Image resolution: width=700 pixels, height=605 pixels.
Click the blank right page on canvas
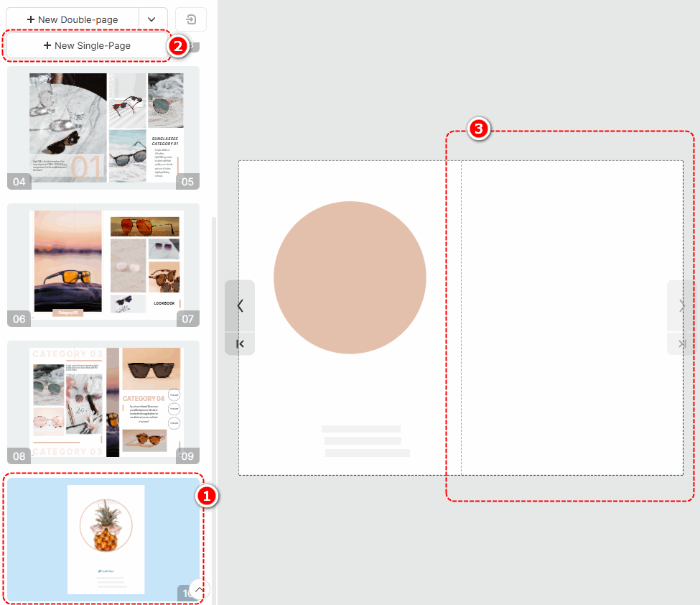pyautogui.click(x=572, y=318)
